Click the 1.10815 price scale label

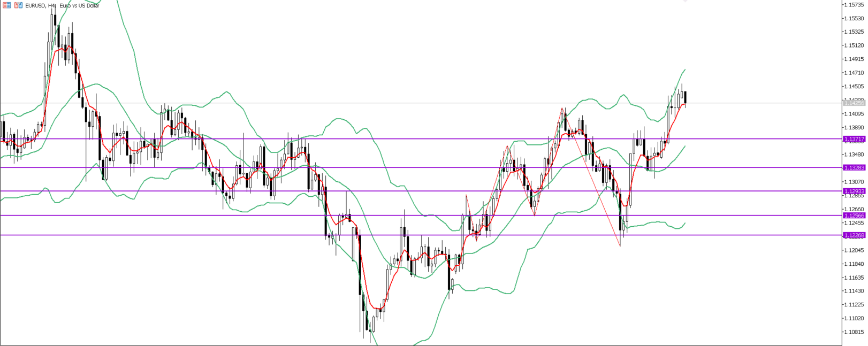click(854, 332)
